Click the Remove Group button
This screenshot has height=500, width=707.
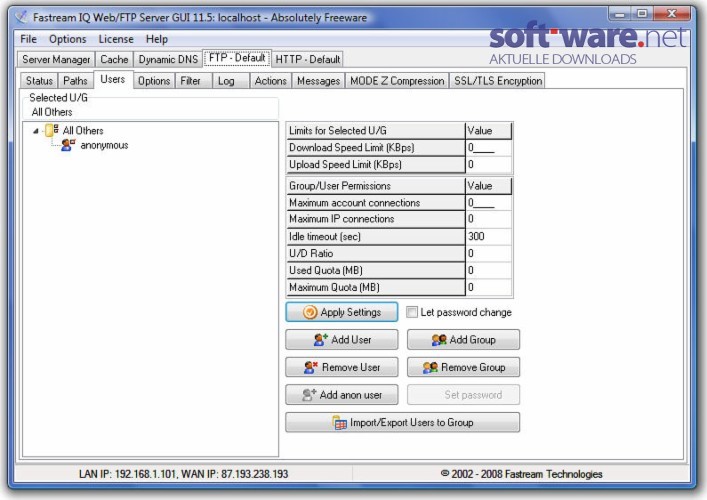click(464, 367)
